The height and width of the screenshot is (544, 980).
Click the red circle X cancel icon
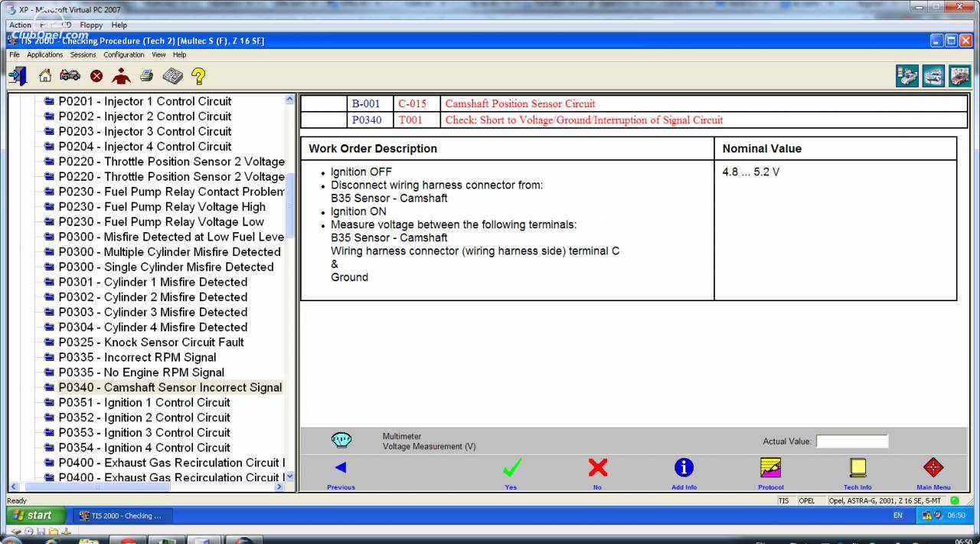[x=96, y=76]
